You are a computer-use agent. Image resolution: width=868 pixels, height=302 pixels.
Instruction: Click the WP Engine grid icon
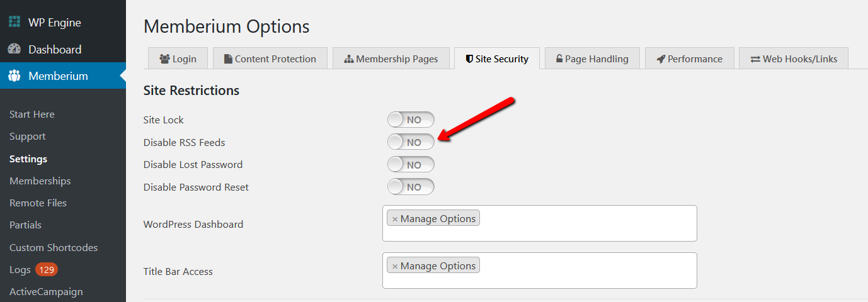coord(14,22)
